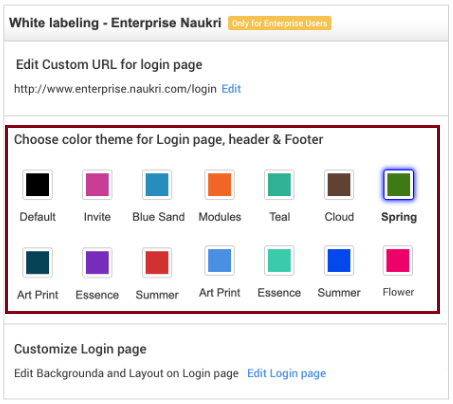This screenshot has height=404, width=453.
Task: Choose the light blue Art Print swatch
Action: (x=219, y=260)
